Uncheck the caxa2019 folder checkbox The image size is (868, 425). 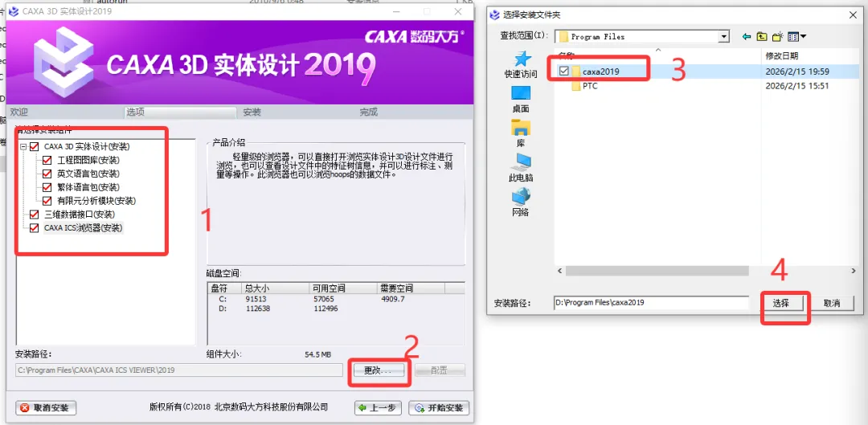pos(564,72)
